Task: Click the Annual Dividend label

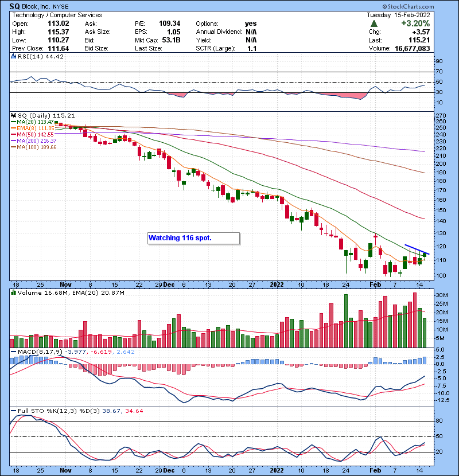Action: click(219, 32)
